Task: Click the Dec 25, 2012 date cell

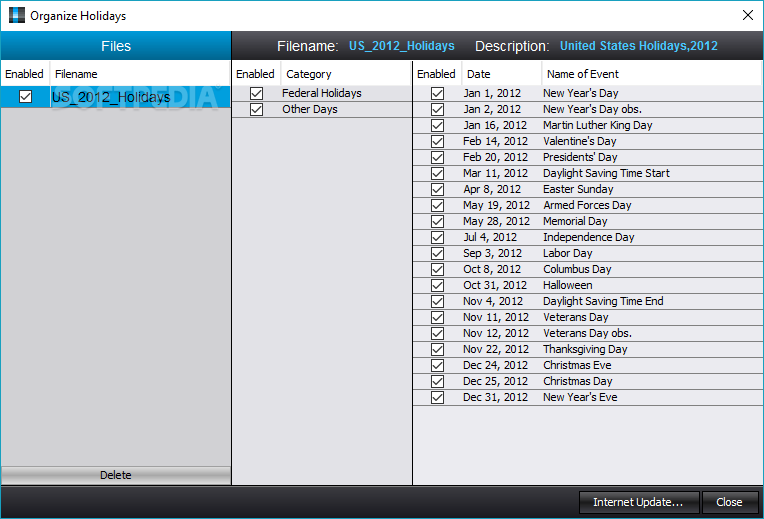Action: tap(496, 381)
